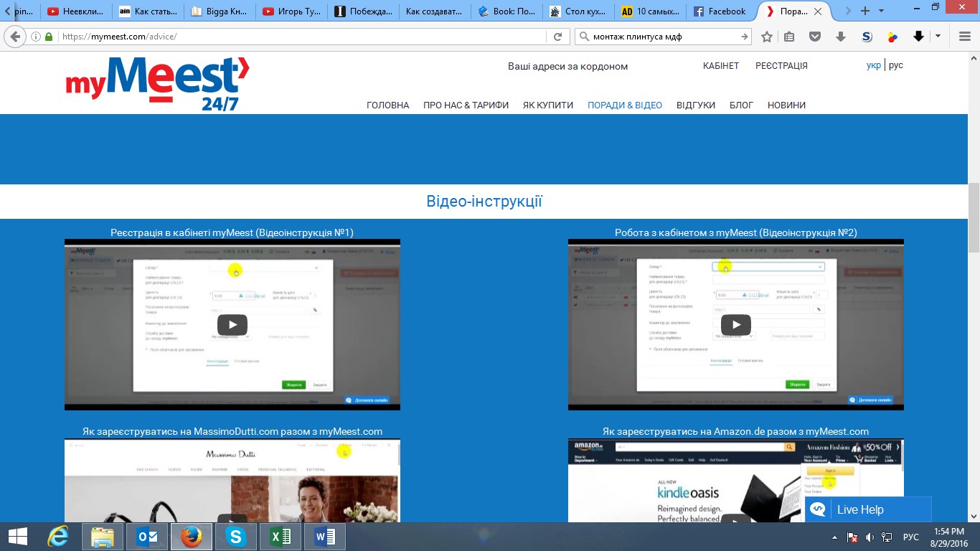Viewport: 980px width, 551px height.
Task: Click the Firefox downloads arrow icon
Action: 841,37
